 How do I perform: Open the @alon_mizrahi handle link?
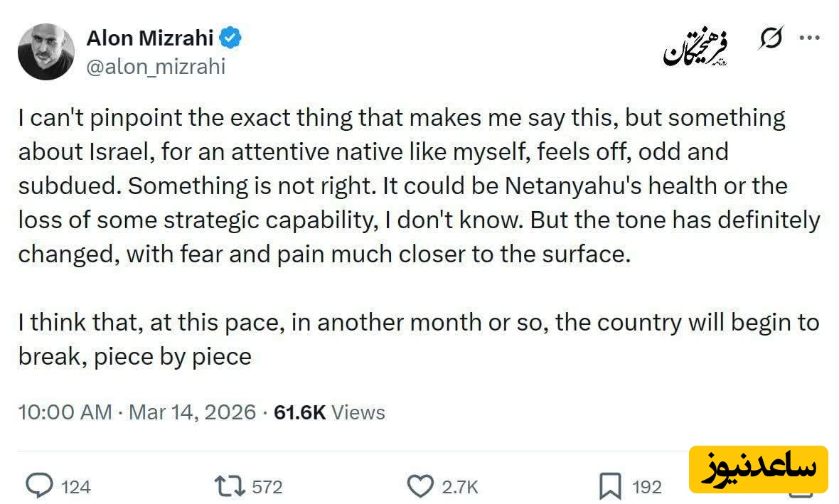point(156,67)
